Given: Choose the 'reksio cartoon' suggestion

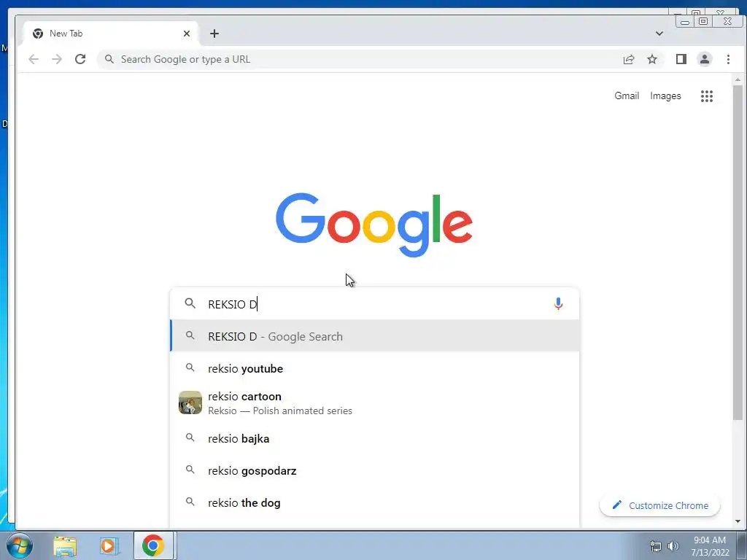Looking at the screenshot, I should 375,402.
